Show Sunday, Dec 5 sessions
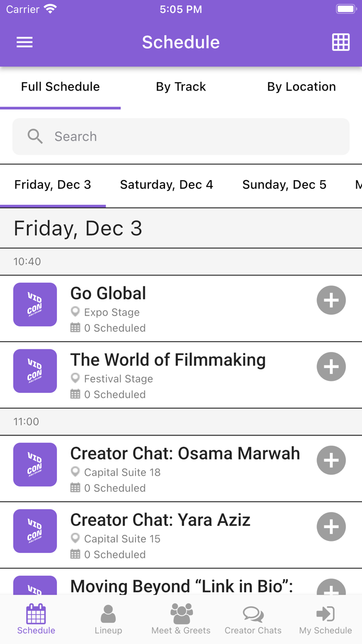Screen dimensions: 362x644 pyautogui.click(x=284, y=185)
